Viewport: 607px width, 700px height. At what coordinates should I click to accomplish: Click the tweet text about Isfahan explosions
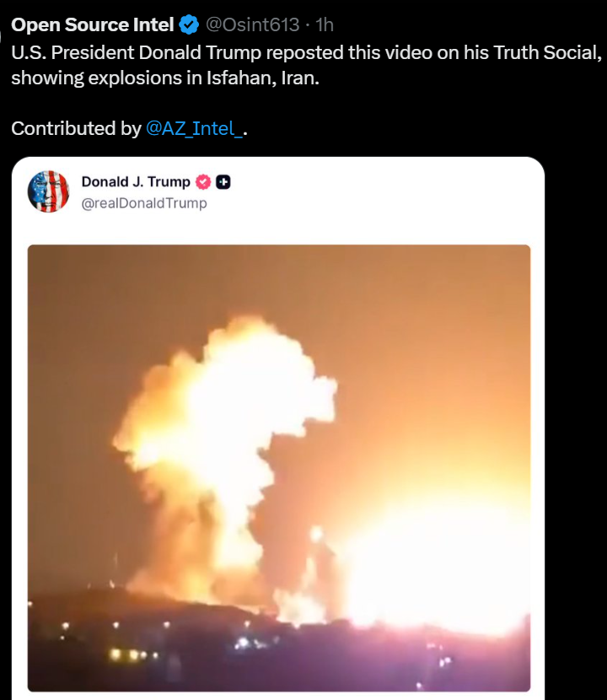click(306, 65)
